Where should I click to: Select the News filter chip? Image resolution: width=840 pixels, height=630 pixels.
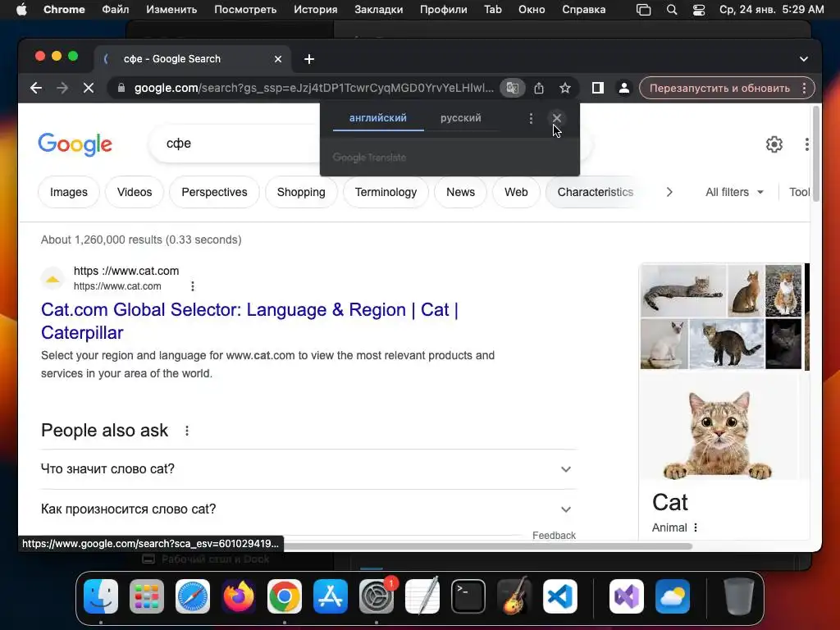461,192
